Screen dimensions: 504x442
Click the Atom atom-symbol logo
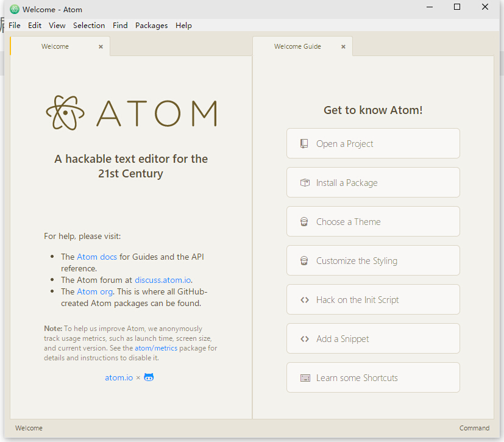tap(65, 112)
